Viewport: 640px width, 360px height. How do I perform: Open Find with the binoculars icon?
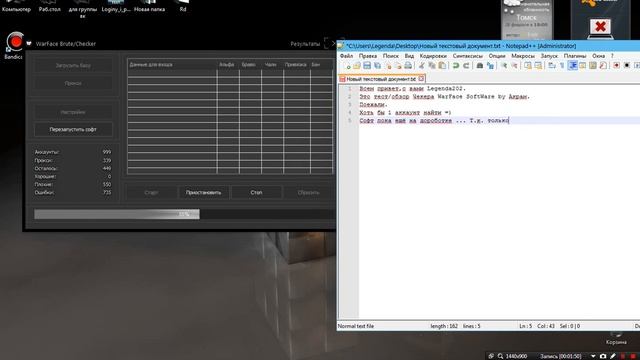480,66
